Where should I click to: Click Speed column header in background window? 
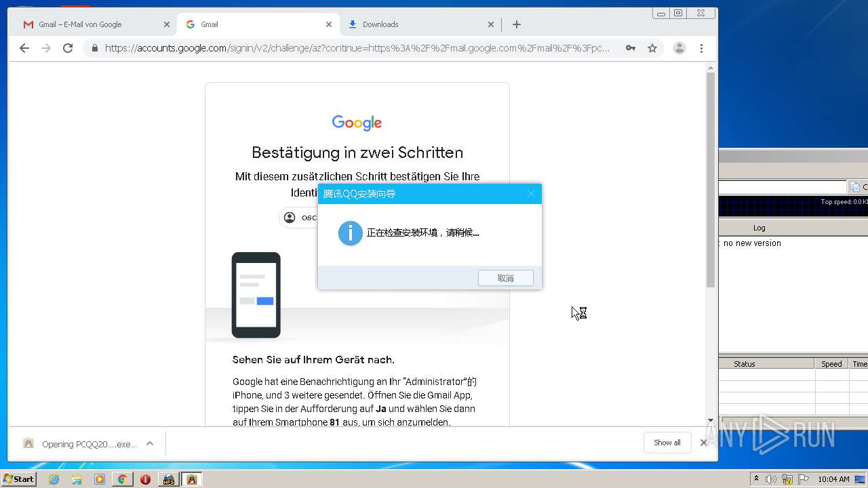(x=831, y=364)
